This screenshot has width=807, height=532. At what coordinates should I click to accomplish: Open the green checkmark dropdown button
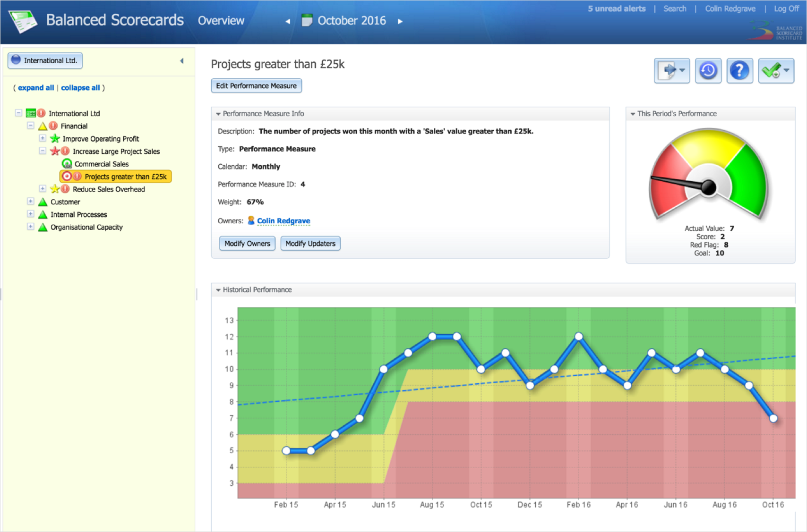pos(776,71)
